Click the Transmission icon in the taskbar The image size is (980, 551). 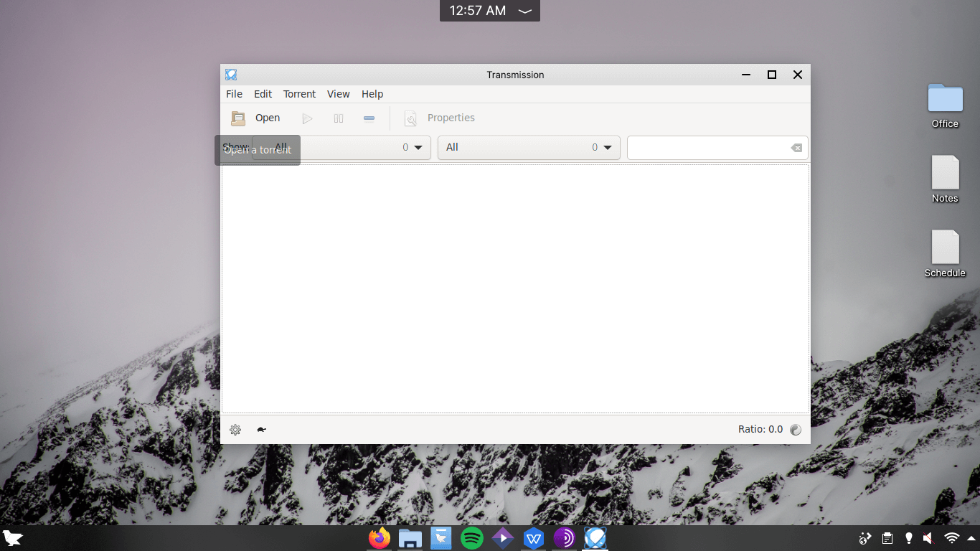[x=595, y=538]
